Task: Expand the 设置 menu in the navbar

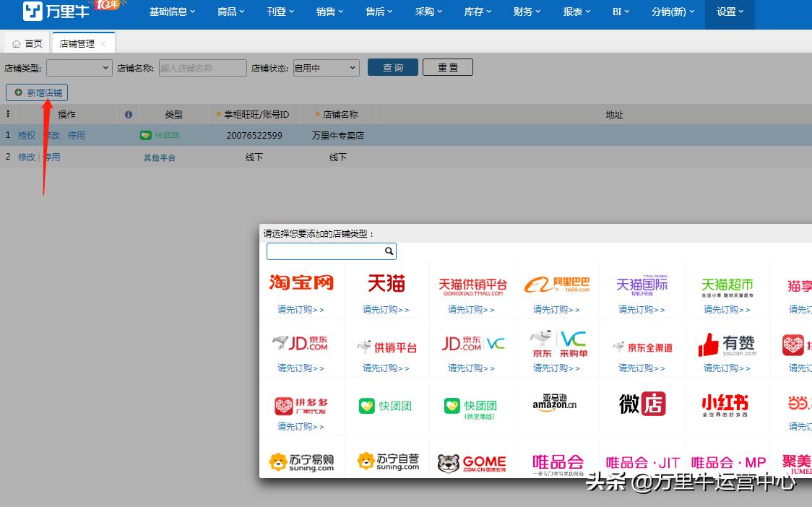Action: point(729,12)
